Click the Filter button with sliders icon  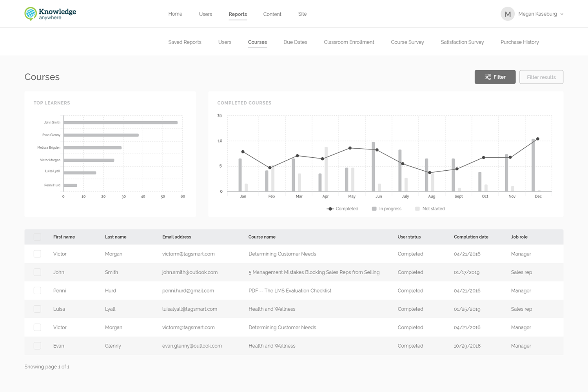coord(495,77)
